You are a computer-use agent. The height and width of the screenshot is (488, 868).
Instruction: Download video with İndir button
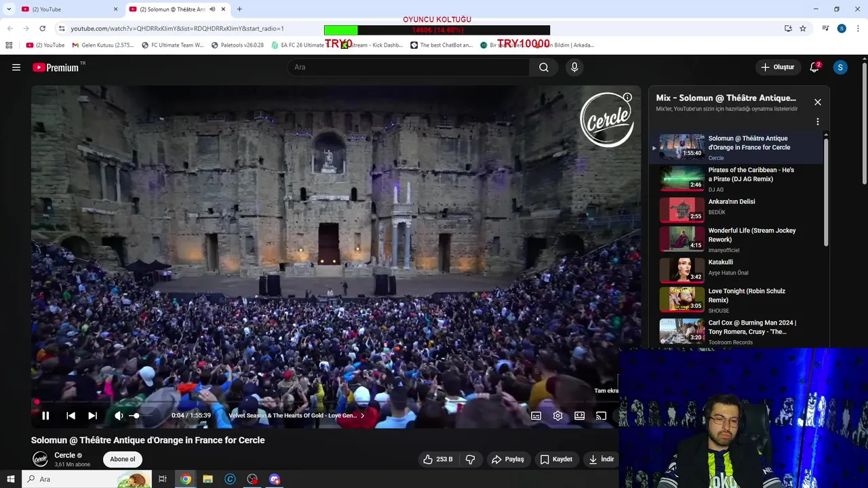pyautogui.click(x=601, y=459)
